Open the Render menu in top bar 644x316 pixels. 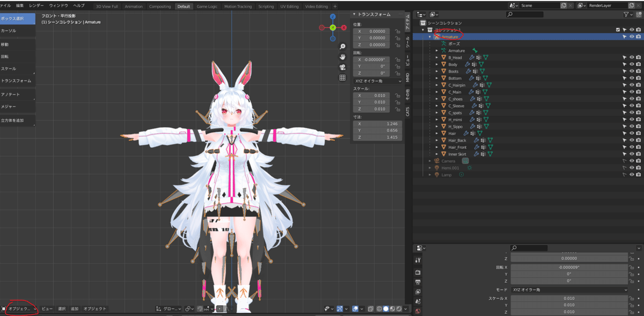[x=36, y=5]
